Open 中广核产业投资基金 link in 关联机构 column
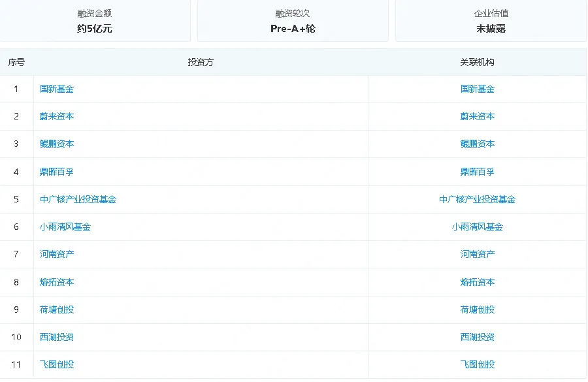The width and height of the screenshot is (588, 382). [x=478, y=199]
